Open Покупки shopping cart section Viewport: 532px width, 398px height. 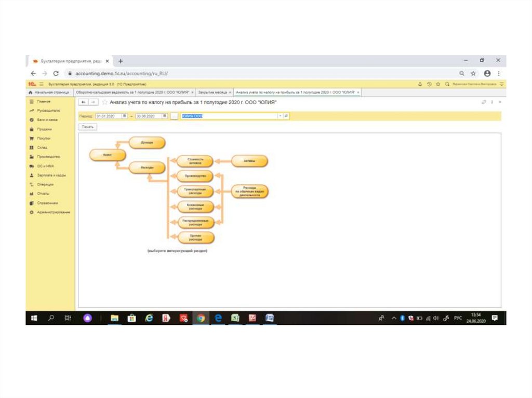[44, 139]
